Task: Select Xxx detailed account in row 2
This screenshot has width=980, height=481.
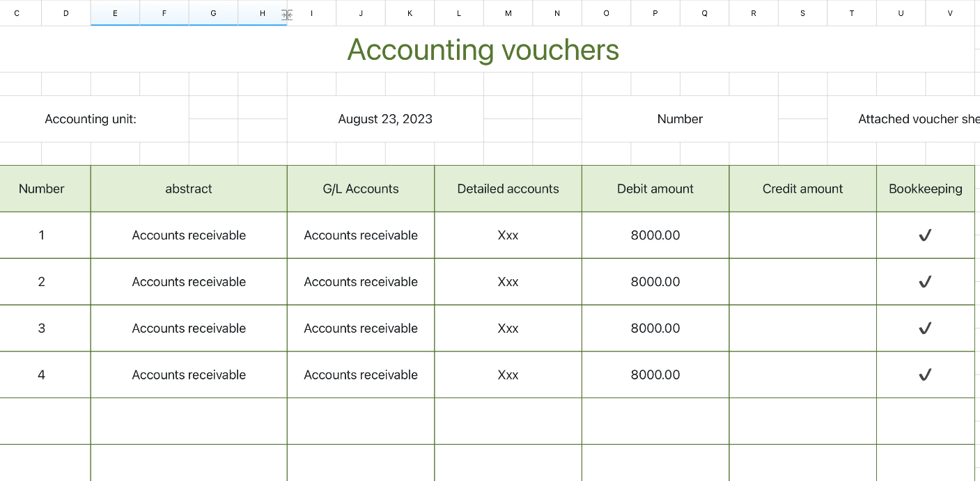Action: (x=508, y=282)
